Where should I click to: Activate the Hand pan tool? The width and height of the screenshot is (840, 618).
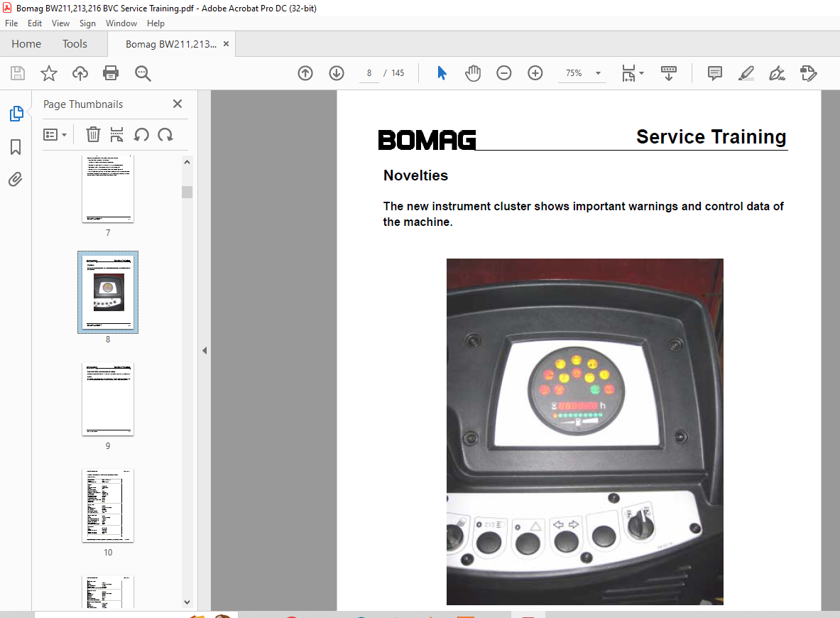coord(472,73)
